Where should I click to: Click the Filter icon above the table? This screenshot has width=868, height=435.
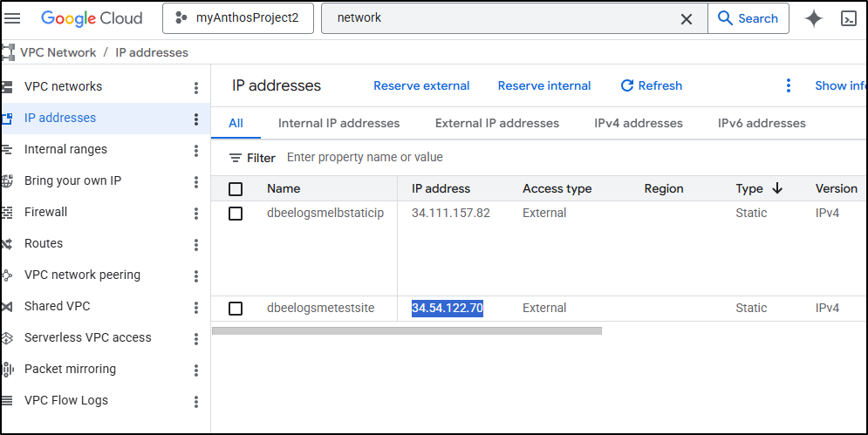(236, 158)
